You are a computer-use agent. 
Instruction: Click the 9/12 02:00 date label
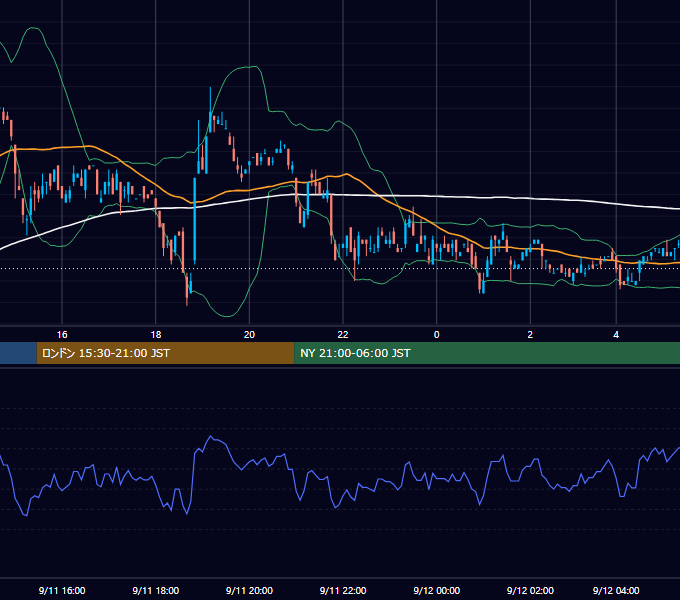[x=530, y=590]
